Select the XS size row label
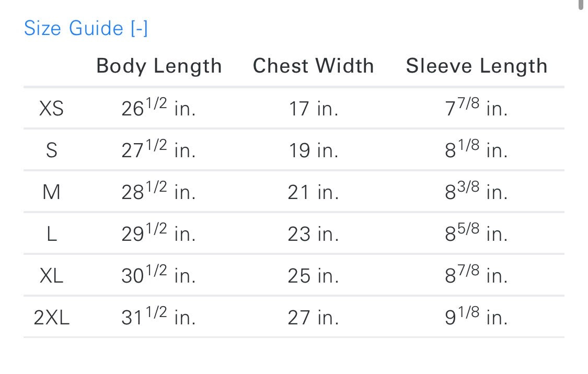588x374 pixels. click(x=51, y=109)
